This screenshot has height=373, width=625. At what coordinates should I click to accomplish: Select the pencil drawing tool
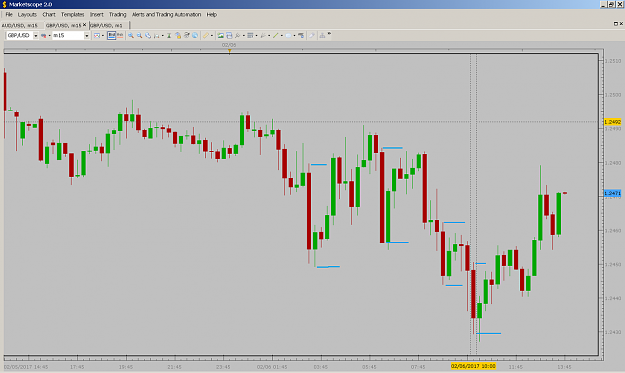pyautogui.click(x=206, y=35)
